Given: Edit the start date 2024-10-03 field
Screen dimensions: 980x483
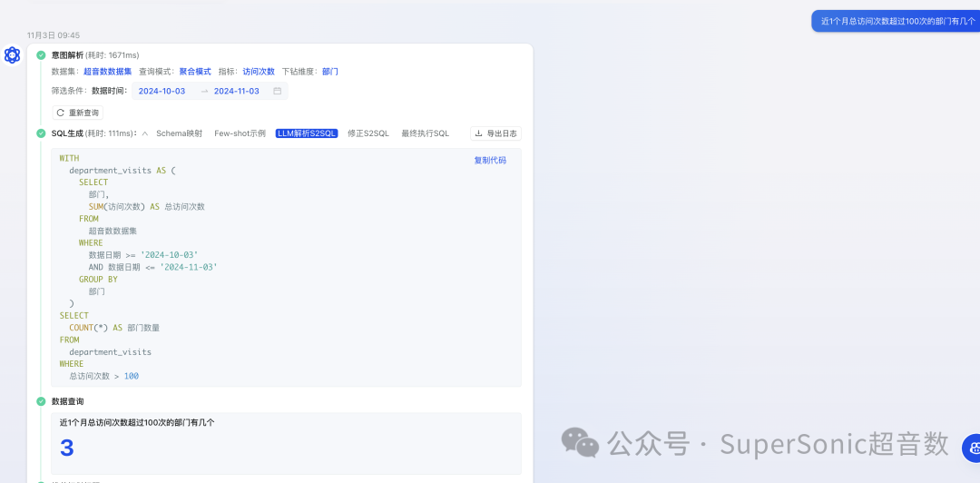Looking at the screenshot, I should pos(162,91).
